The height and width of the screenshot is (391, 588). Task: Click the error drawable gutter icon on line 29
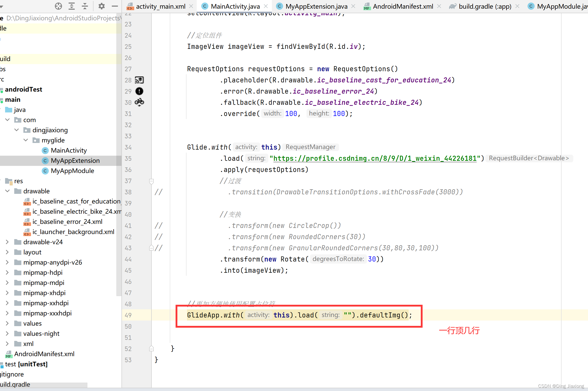point(139,91)
